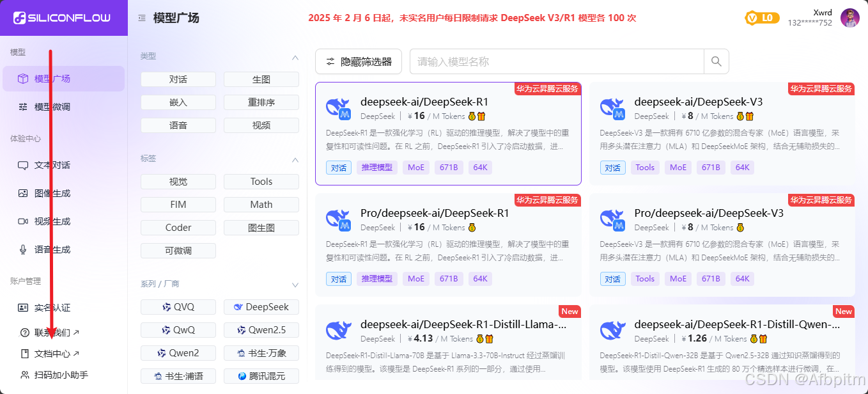Toggle the Coder tag filter
This screenshot has height=394, width=868.
(x=178, y=228)
